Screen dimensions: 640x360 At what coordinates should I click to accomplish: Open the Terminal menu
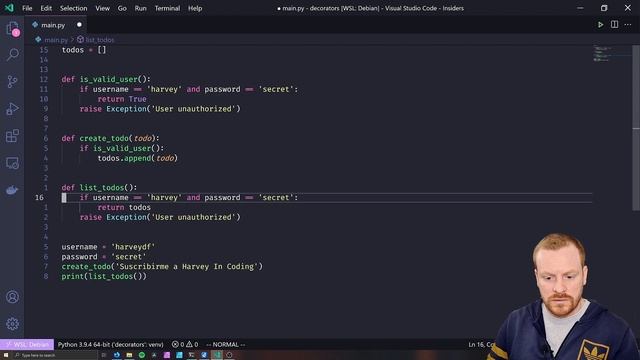(167, 8)
